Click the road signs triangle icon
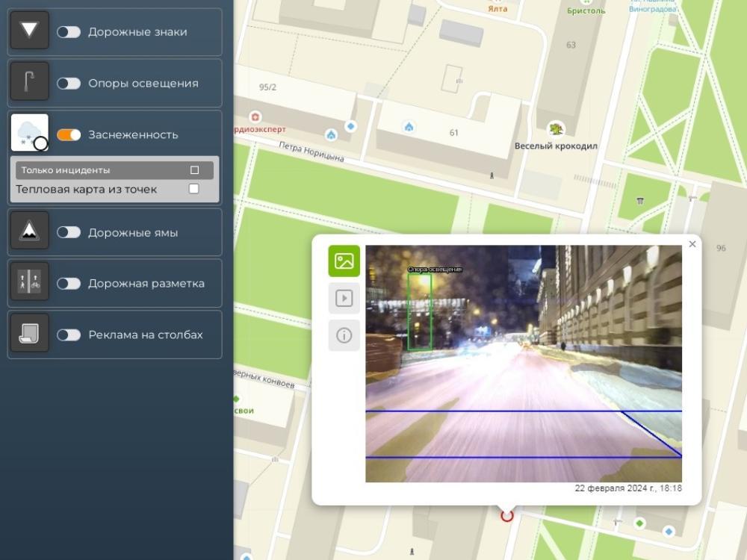This screenshot has width=747, height=560. 30,31
